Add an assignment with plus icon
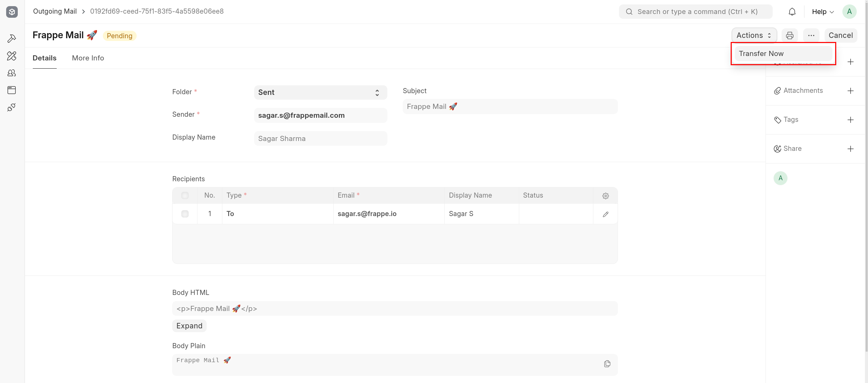This screenshot has height=383, width=868. pos(850,62)
